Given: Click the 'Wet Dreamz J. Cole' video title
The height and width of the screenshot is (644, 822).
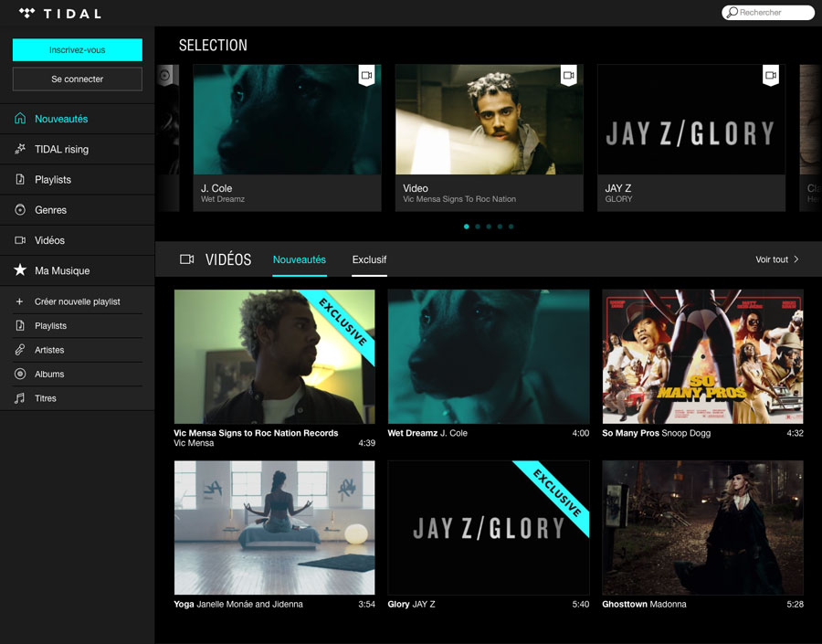Looking at the screenshot, I should coord(427,433).
